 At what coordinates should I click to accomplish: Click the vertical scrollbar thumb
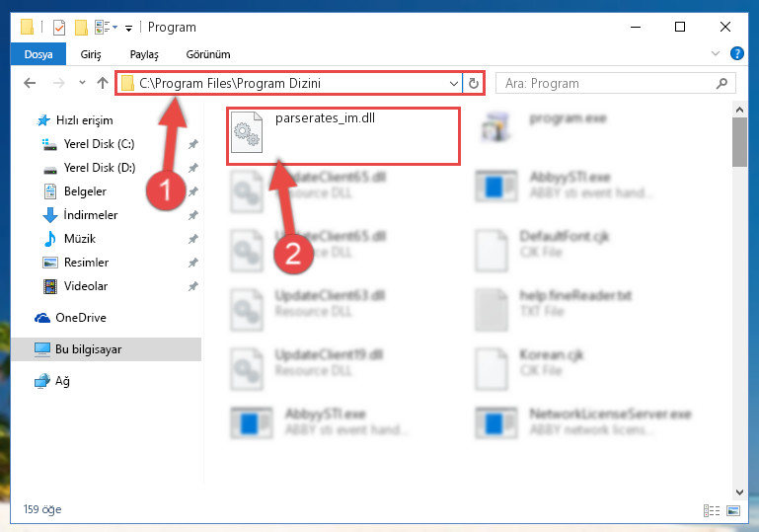point(739,142)
